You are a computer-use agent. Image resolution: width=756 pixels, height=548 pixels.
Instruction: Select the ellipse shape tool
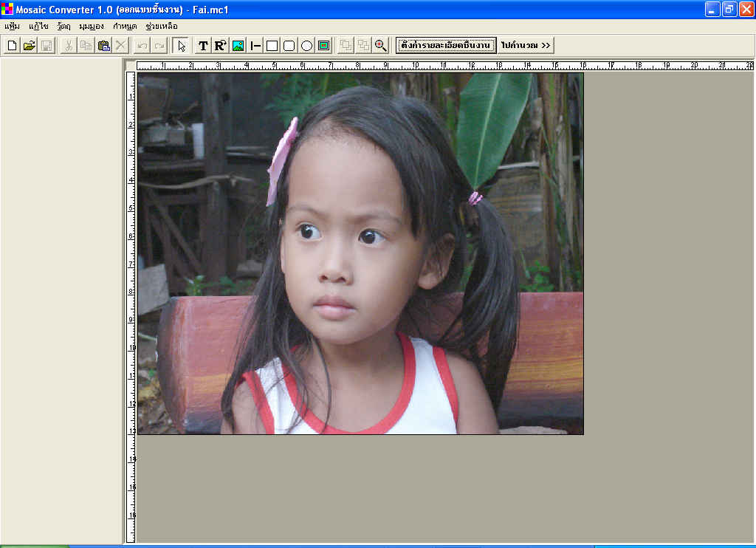tap(306, 46)
